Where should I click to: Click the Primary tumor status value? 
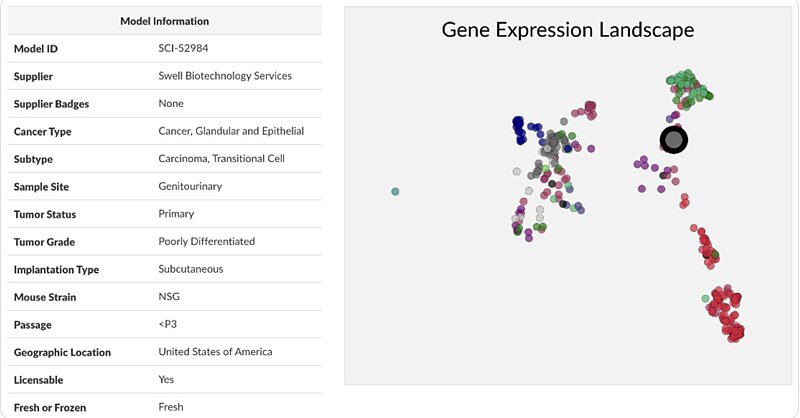click(176, 214)
